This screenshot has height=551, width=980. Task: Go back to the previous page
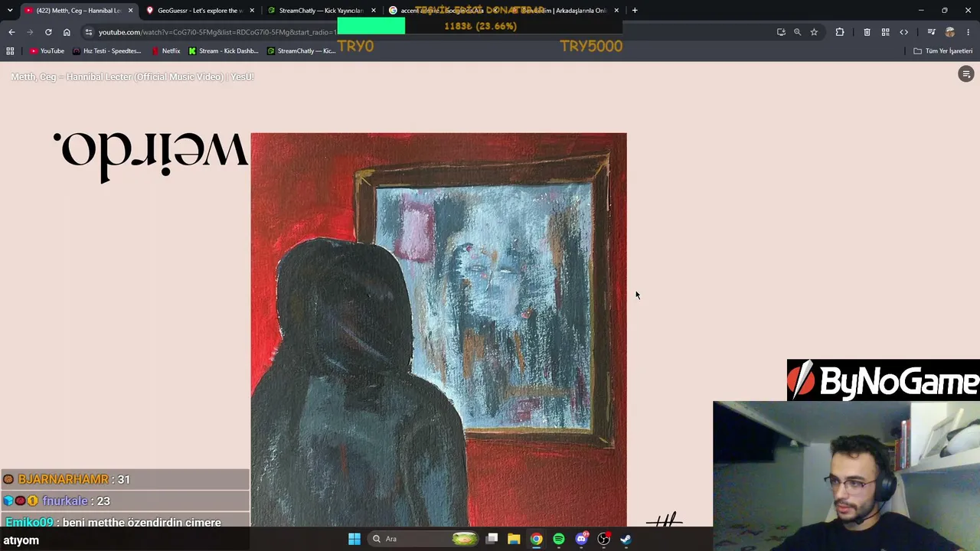pos(11,32)
